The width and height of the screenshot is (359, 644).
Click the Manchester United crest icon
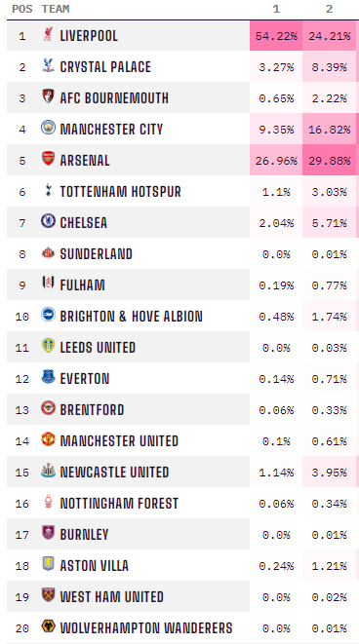48,439
